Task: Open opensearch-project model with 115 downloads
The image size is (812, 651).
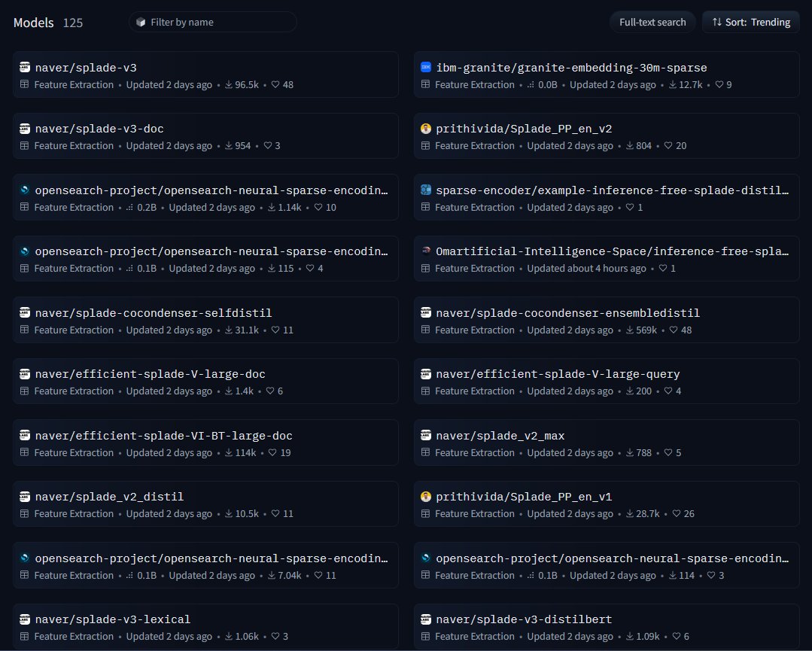Action: coord(205,258)
